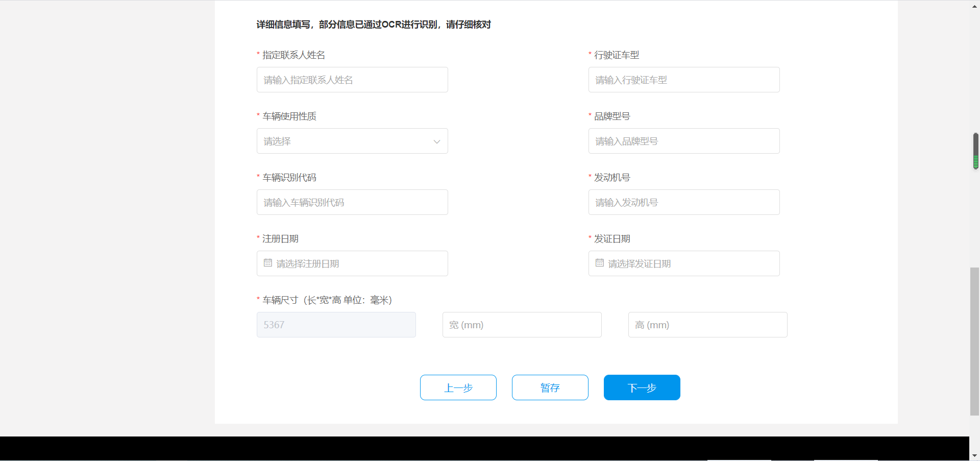
Task: Click into the 行驶证车型 text box
Action: (684, 80)
